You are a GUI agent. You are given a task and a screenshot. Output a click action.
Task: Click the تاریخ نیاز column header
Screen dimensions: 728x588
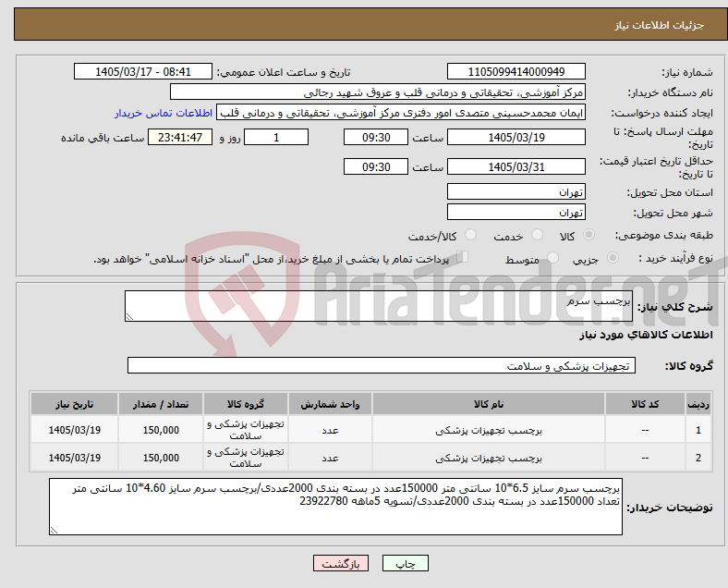click(x=74, y=404)
